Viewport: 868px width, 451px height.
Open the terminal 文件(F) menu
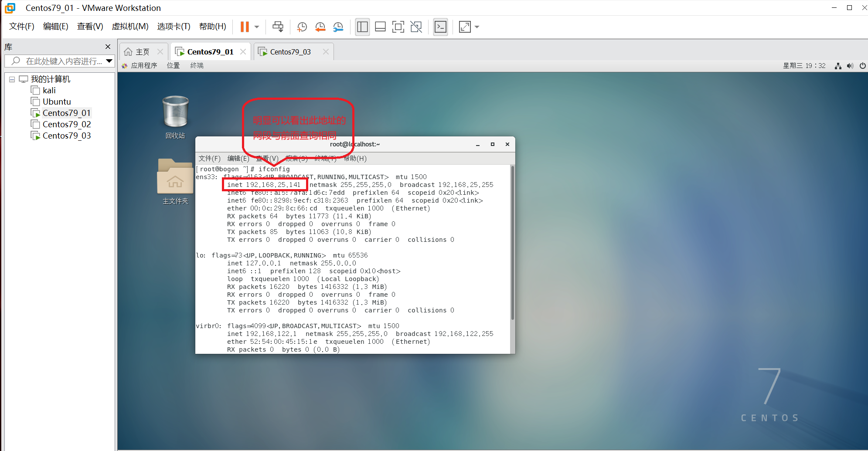(x=210, y=158)
